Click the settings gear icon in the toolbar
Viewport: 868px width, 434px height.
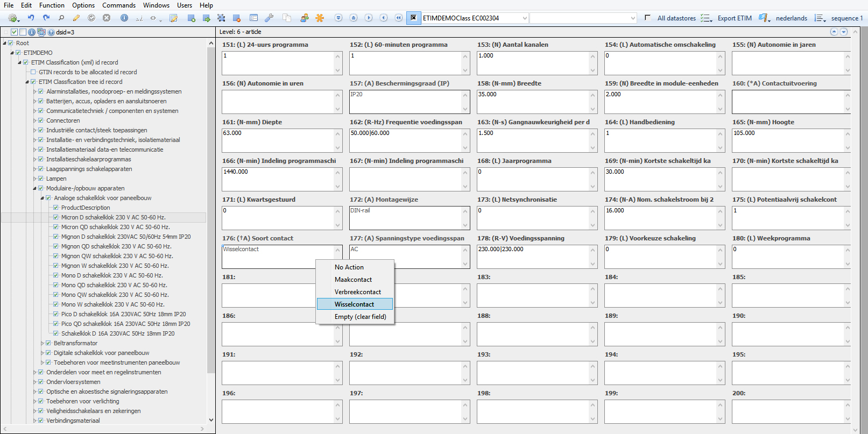[x=12, y=18]
